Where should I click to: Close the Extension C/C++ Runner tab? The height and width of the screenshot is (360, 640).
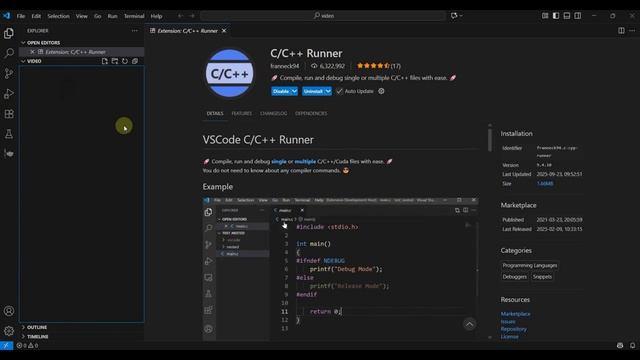coord(224,31)
